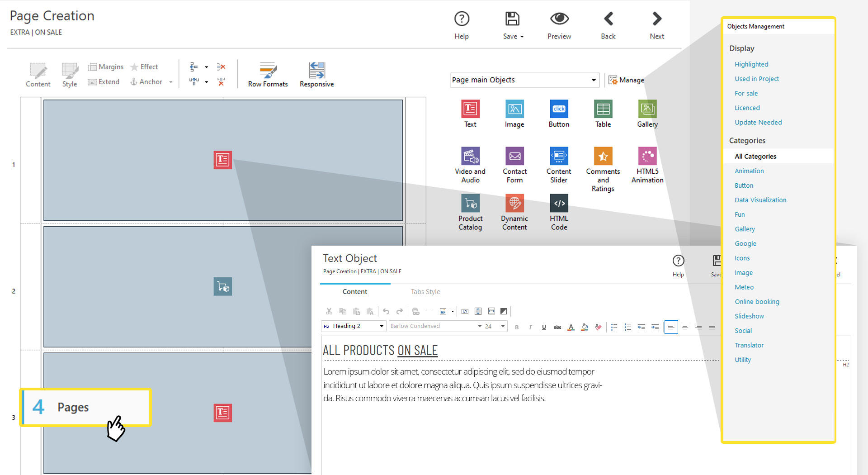Click the Preview eye icon
This screenshot has width=868, height=475.
coord(559,19)
